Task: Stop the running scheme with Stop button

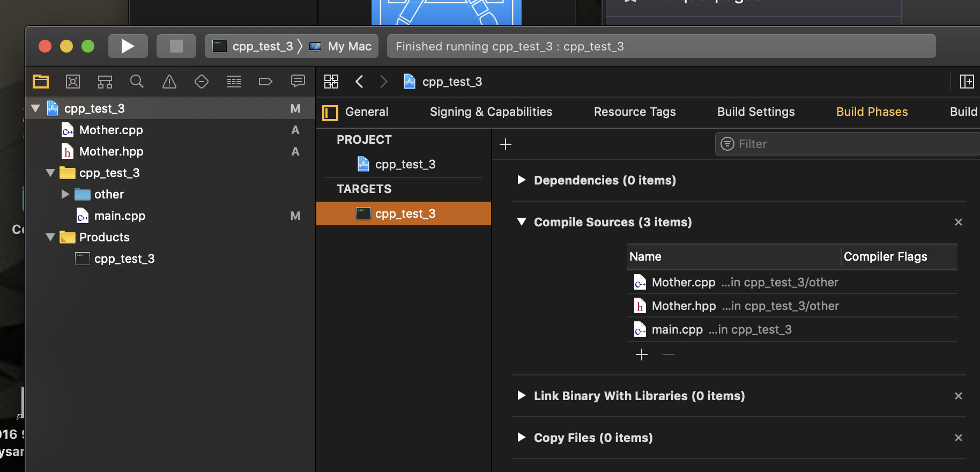Action: point(176,46)
